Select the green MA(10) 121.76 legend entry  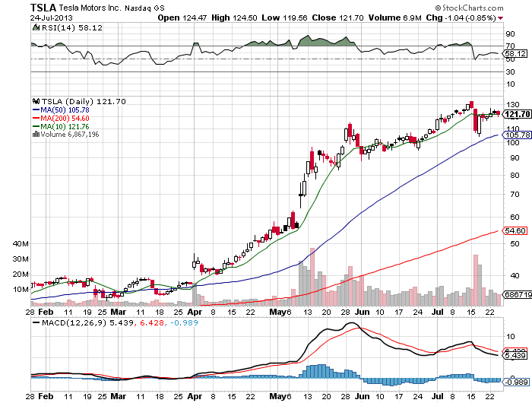pyautogui.click(x=61, y=127)
